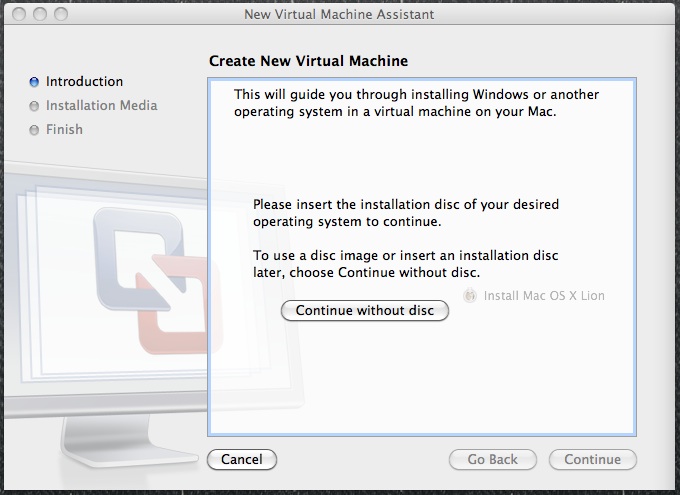
Task: Cancel the New Virtual Machine Assistant
Action: pyautogui.click(x=242, y=459)
